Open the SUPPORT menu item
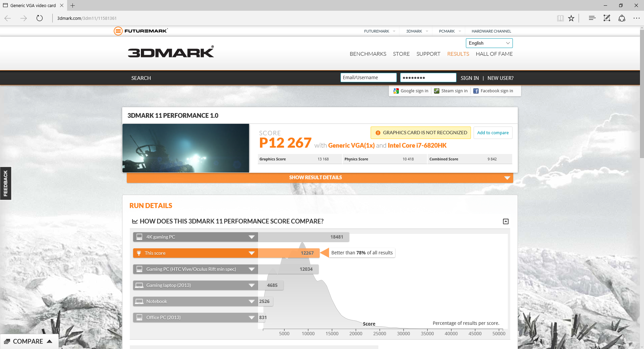 point(428,54)
